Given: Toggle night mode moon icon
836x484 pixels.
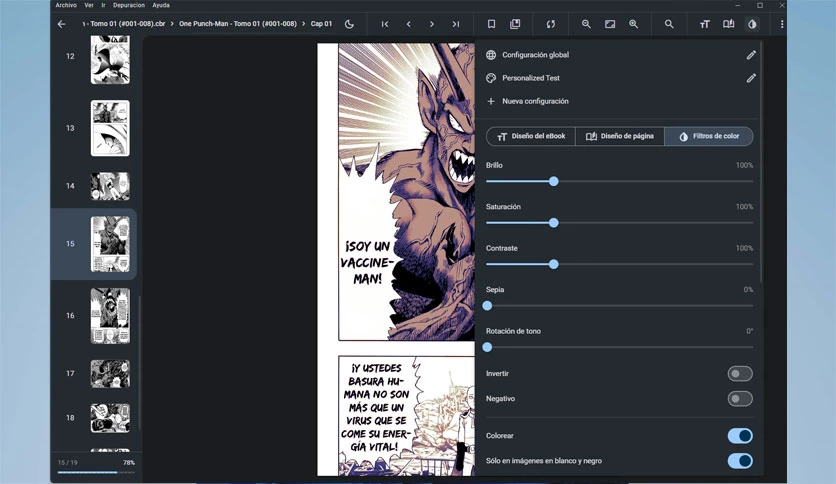Looking at the screenshot, I should 349,24.
